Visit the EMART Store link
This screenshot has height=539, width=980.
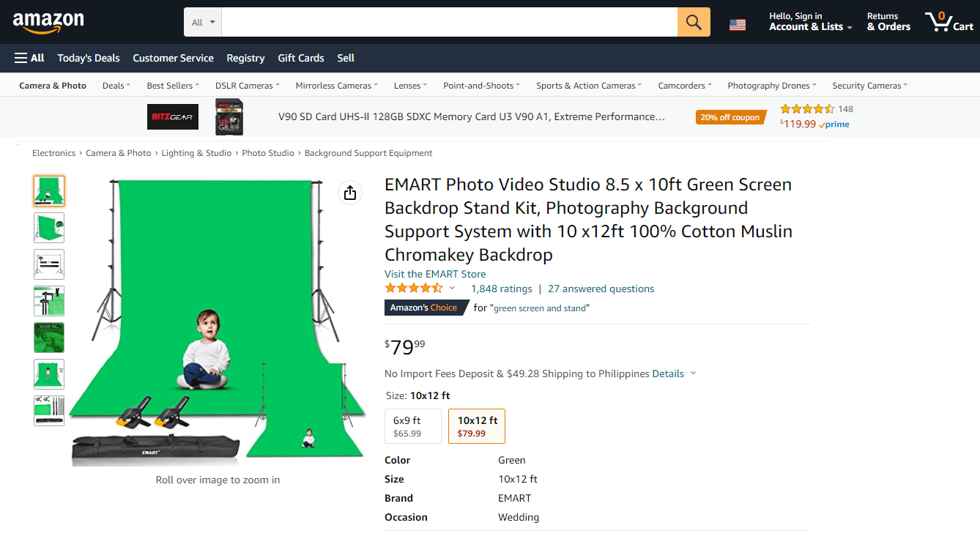[435, 274]
